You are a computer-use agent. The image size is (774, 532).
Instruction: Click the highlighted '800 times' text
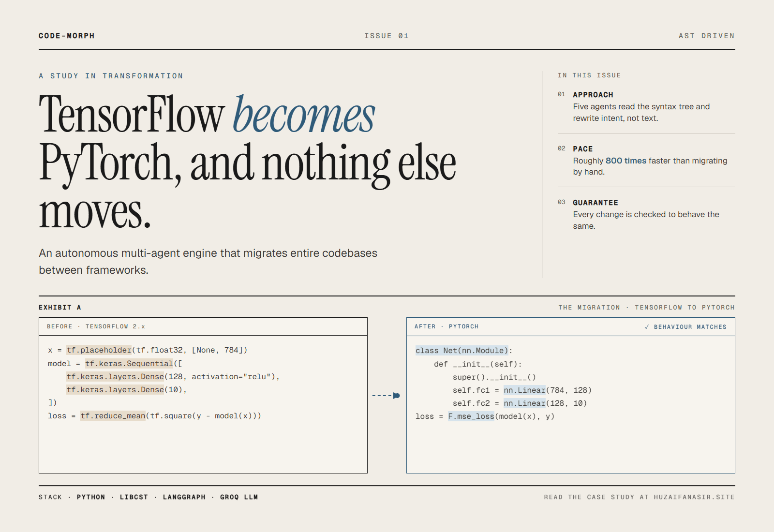coord(626,161)
